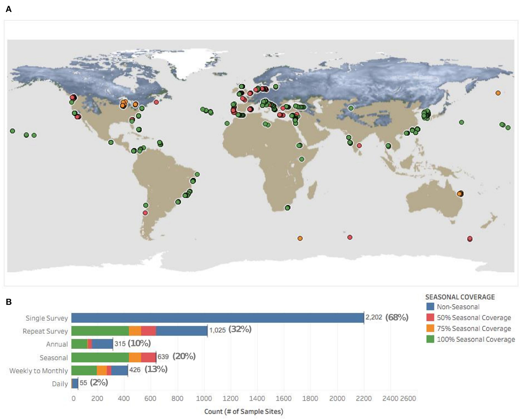The width and height of the screenshot is (521, 420).
Task: Click blue segment of Annual bar
Action: tap(102, 344)
